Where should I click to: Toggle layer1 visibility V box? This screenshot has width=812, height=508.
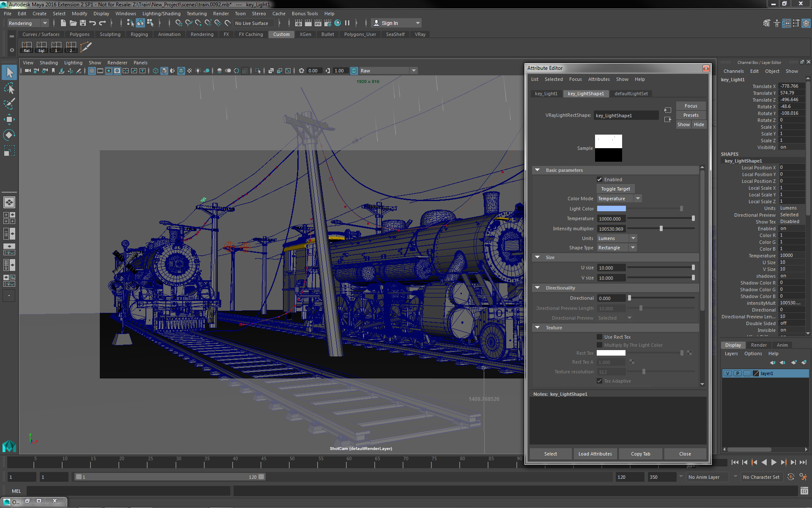coord(727,373)
